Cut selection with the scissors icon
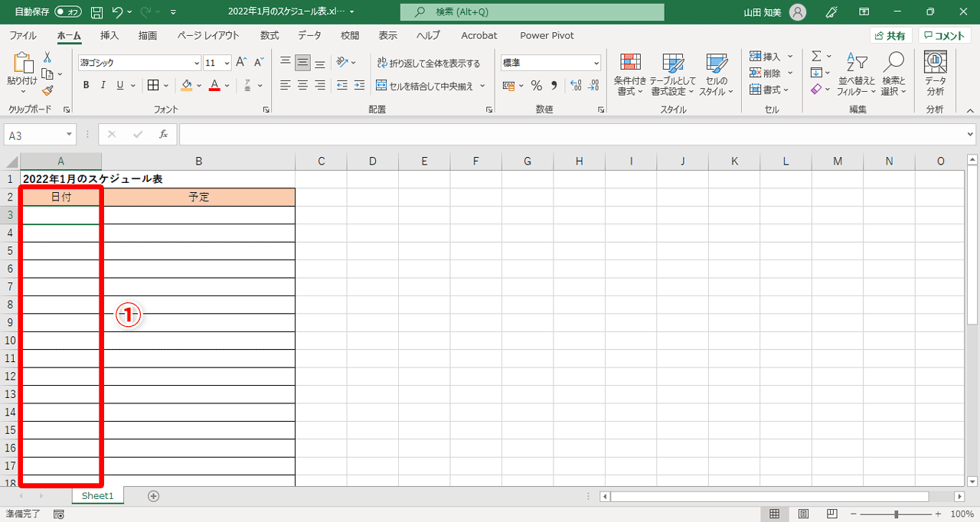980x522 pixels. coord(47,57)
